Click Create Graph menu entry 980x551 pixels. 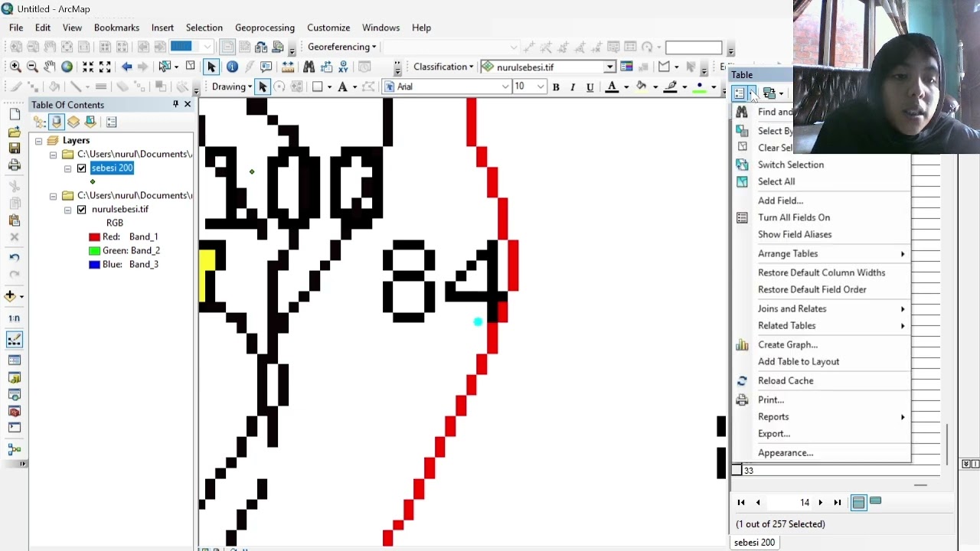click(788, 344)
